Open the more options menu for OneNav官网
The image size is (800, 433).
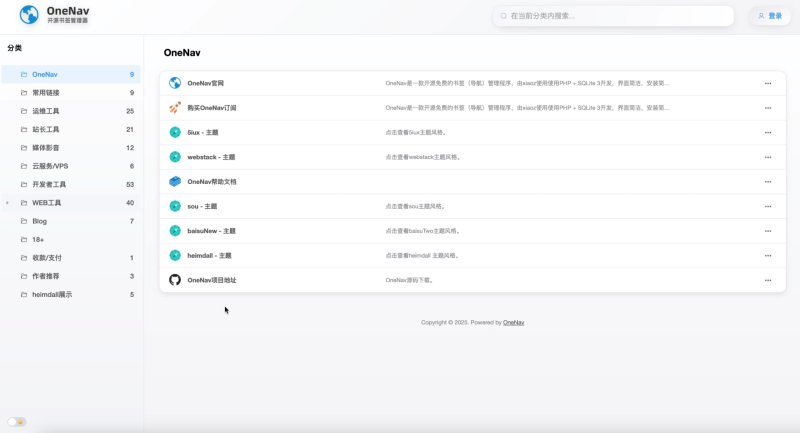pyautogui.click(x=768, y=83)
